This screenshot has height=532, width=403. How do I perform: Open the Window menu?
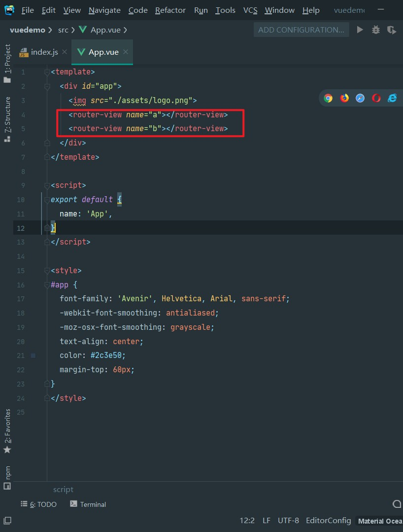pos(280,10)
